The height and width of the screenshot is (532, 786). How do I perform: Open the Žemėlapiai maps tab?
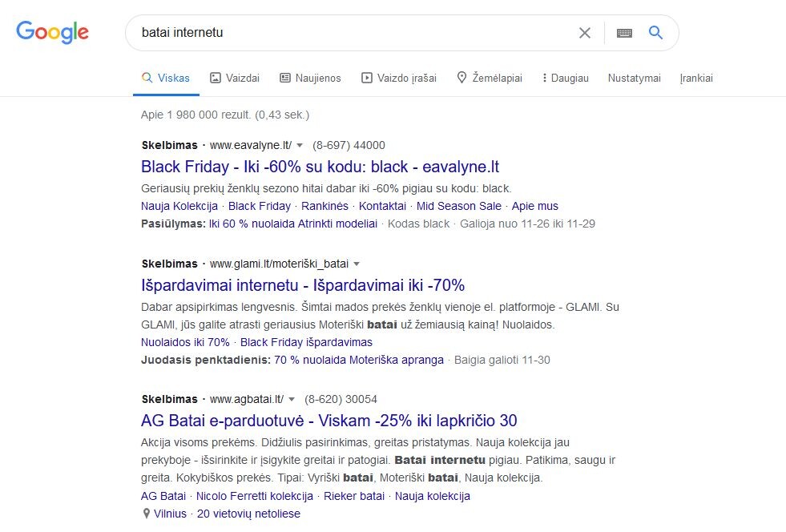[x=490, y=78]
